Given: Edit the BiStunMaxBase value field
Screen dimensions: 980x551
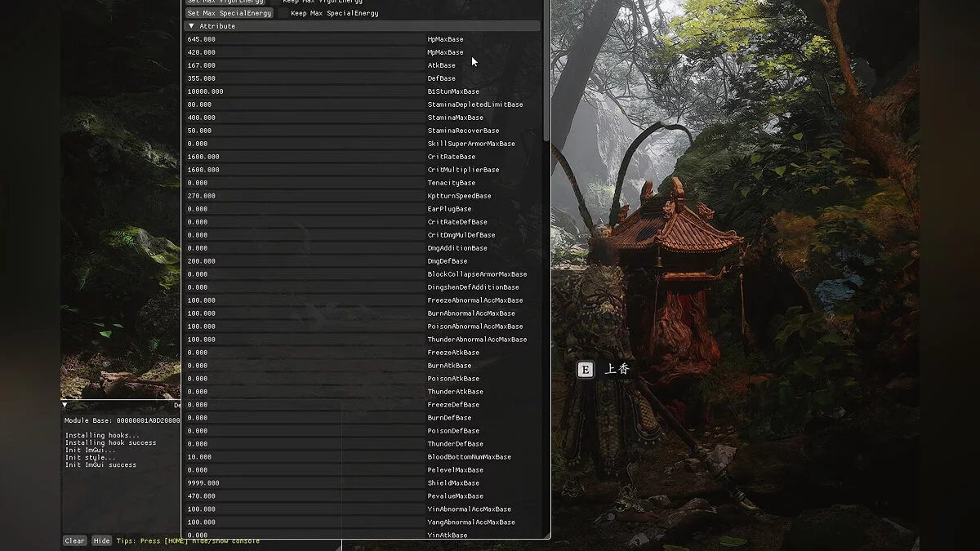Looking at the screenshot, I should pos(304,91).
